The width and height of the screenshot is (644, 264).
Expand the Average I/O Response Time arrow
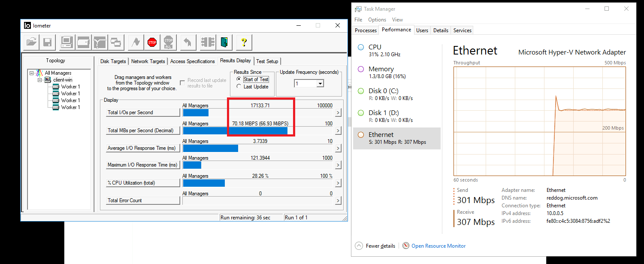point(338,148)
